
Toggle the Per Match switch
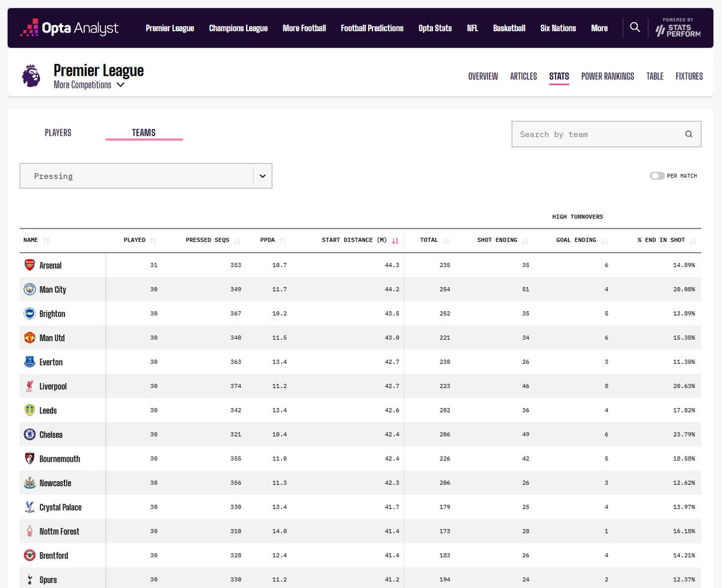(657, 176)
